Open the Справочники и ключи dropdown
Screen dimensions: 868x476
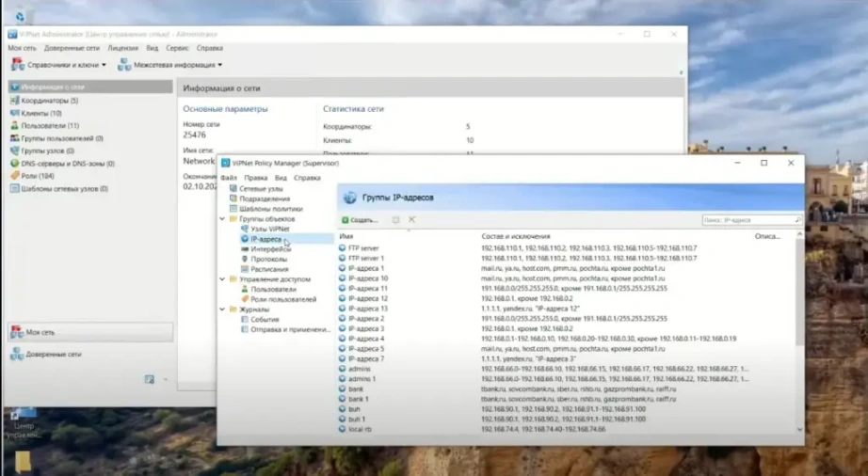(x=58, y=65)
